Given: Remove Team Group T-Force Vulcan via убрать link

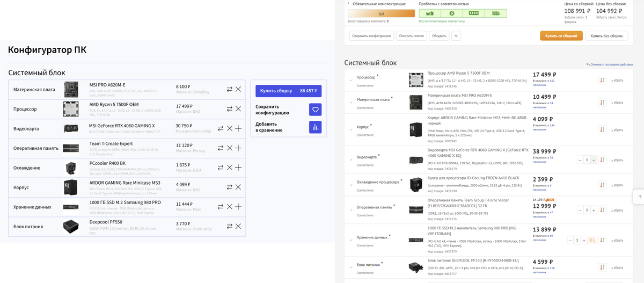Looking at the screenshot, I should 617,210.
